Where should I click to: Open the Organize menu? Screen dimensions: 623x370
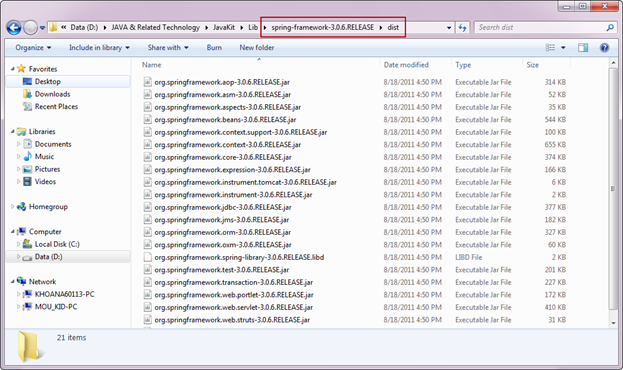(33, 48)
